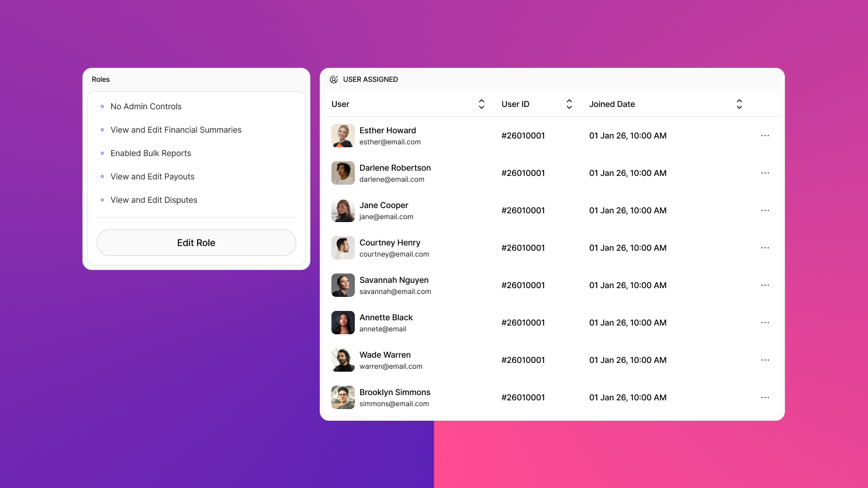The image size is (868, 488).
Task: Open more options for Jane Cooper
Action: click(x=765, y=210)
